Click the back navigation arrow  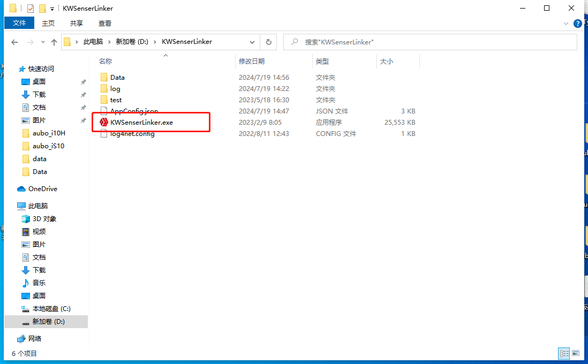[x=14, y=42]
